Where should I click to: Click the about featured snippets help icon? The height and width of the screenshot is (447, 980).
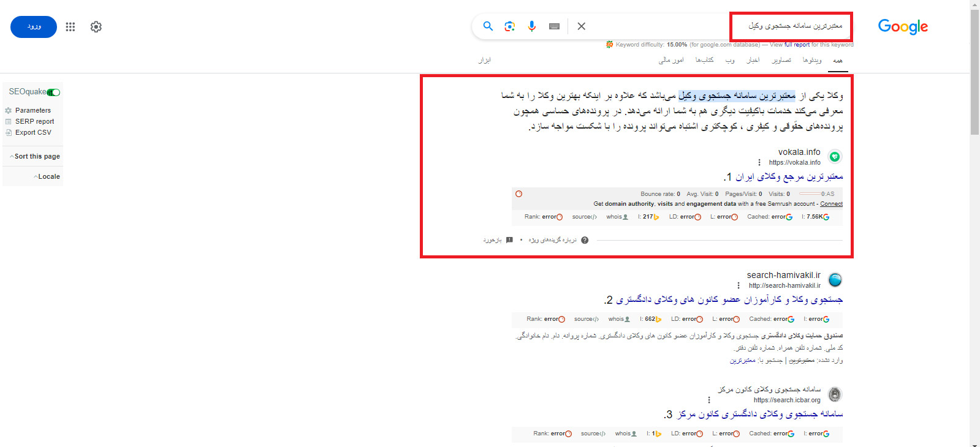point(585,240)
